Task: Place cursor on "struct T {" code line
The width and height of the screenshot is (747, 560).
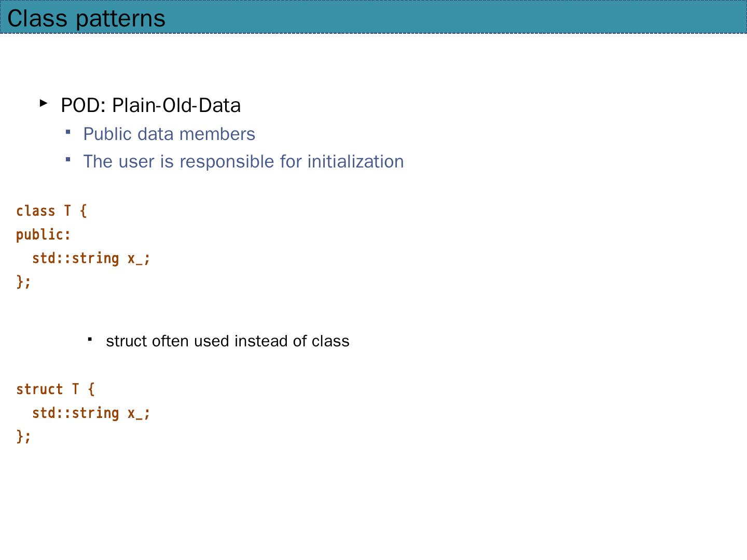Action: coord(55,389)
